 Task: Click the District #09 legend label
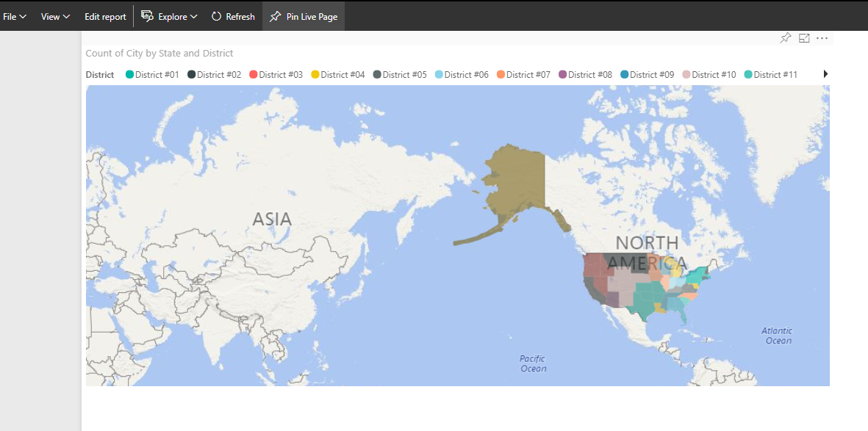point(652,75)
